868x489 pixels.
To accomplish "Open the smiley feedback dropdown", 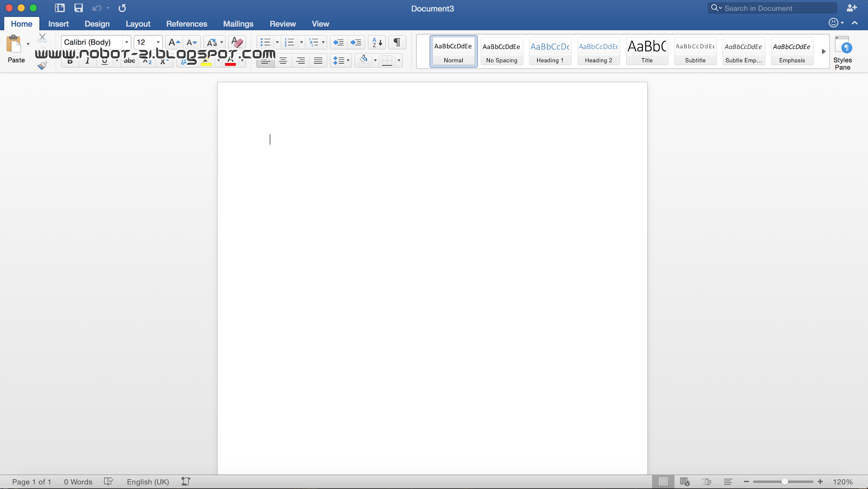I will point(836,23).
